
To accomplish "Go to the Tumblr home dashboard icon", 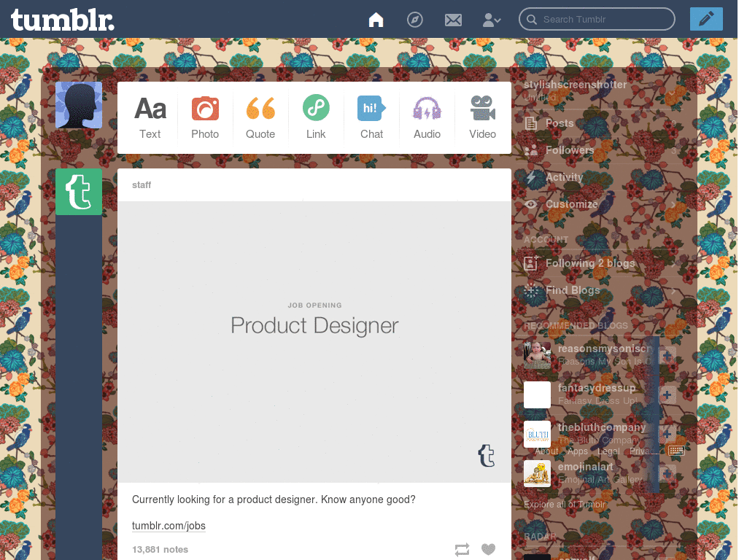I will (376, 20).
